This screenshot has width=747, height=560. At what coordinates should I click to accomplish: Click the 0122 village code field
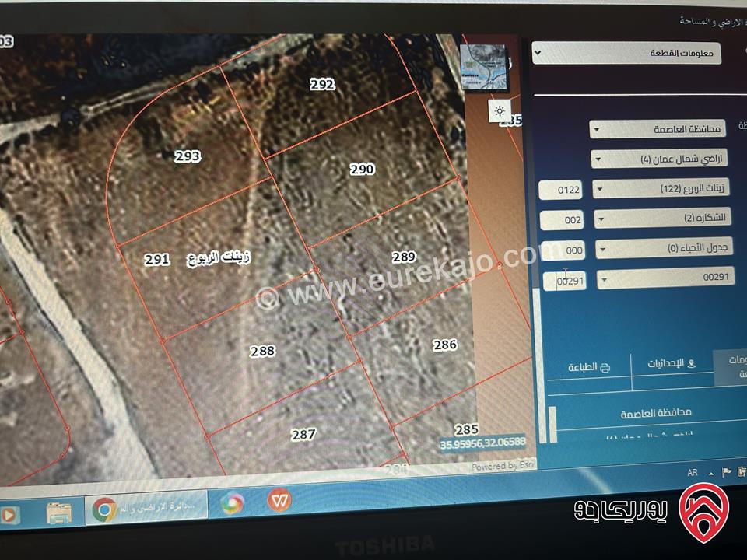[560, 190]
